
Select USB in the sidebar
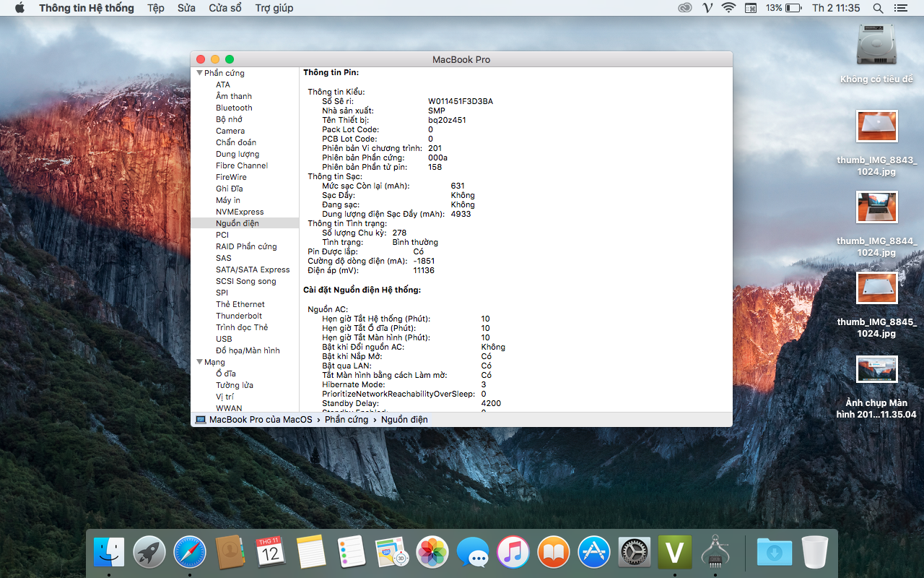[224, 339]
